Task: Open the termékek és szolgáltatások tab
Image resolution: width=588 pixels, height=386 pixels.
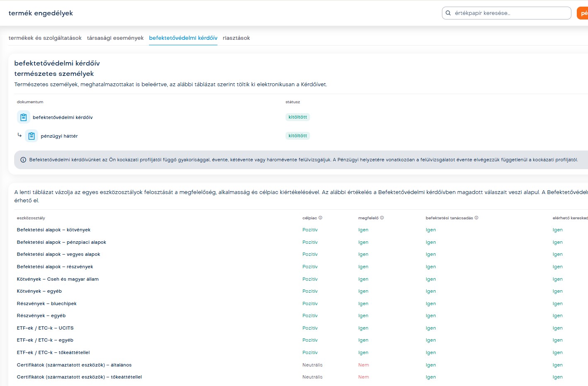Action: point(45,38)
